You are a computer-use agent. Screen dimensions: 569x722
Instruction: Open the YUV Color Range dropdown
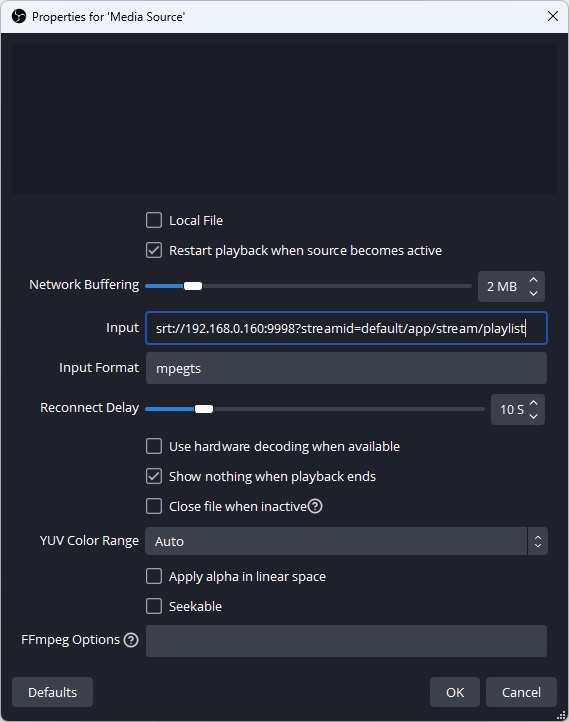point(346,541)
